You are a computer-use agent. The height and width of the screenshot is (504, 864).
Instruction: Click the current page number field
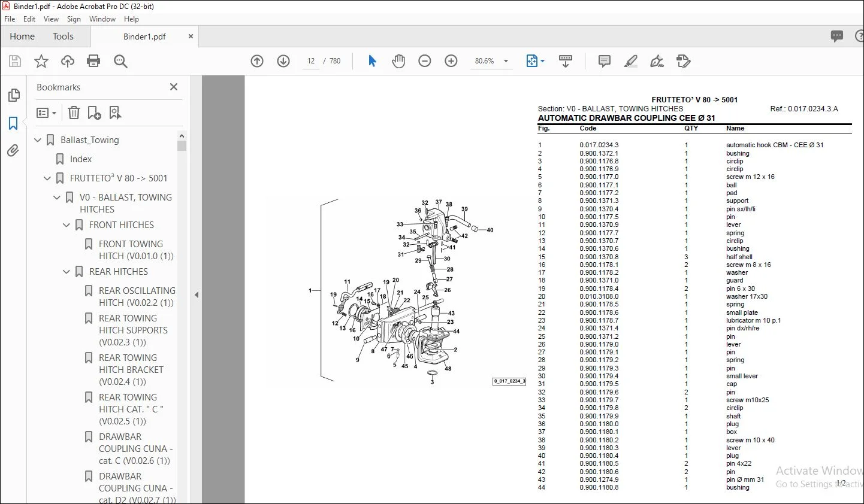tap(311, 61)
